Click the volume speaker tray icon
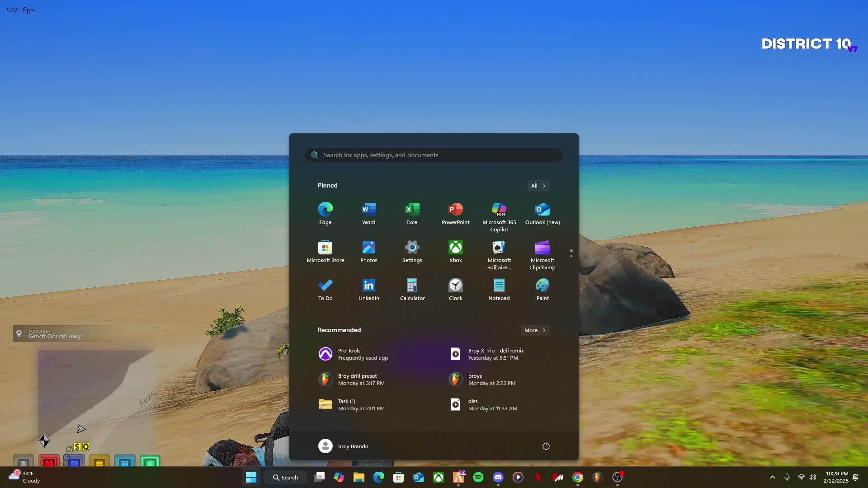The image size is (868, 488). click(812, 477)
